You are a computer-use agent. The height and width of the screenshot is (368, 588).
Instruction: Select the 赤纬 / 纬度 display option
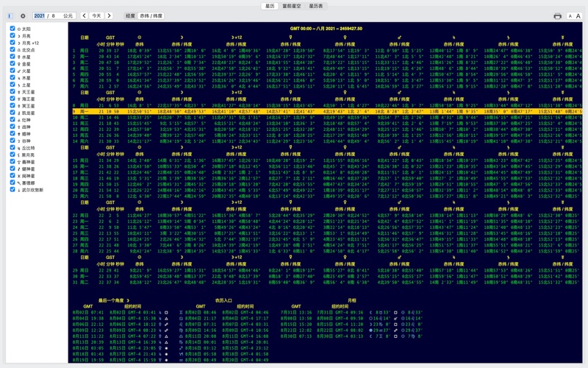(x=151, y=15)
